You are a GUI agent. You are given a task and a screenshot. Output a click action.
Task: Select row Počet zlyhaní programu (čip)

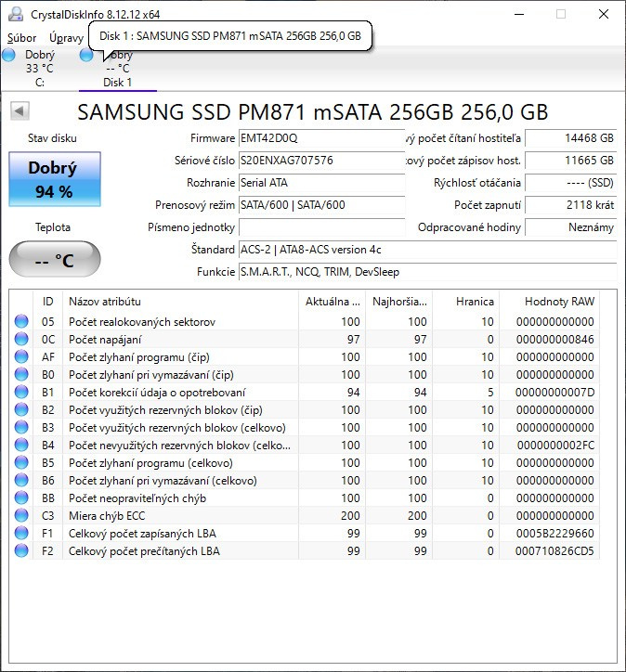[305, 356]
